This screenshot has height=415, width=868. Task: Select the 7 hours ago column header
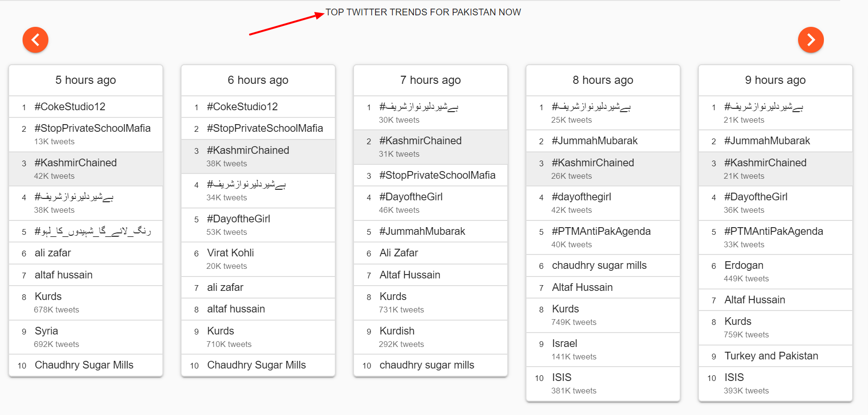[431, 80]
